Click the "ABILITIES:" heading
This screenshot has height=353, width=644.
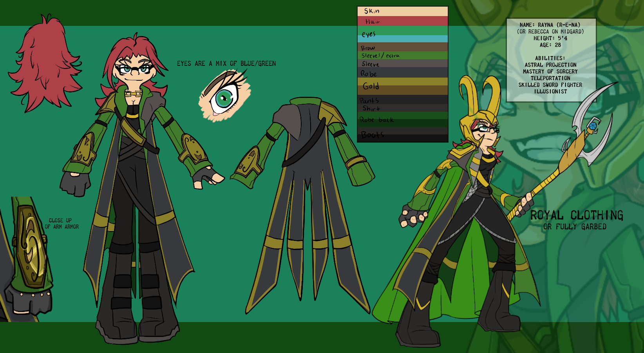550,58
